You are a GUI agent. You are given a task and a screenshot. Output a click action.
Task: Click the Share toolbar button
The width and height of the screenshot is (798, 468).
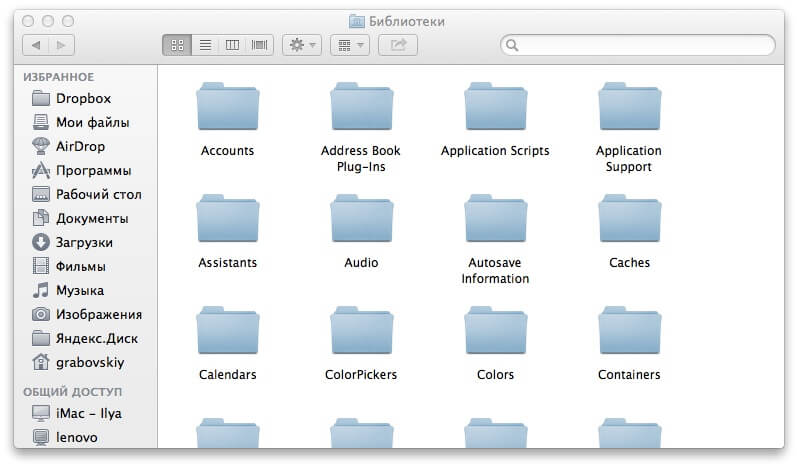coord(398,45)
